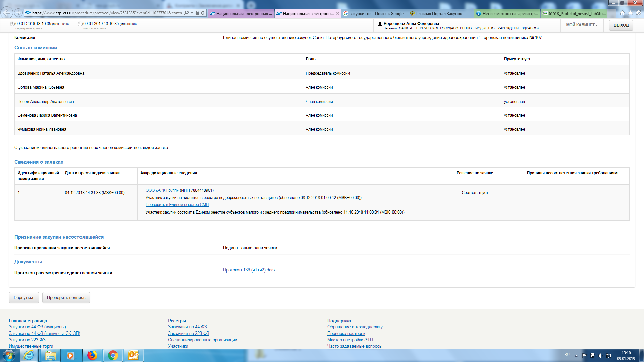Open the Поддержка footer heading link
This screenshot has width=644, height=362.
click(x=339, y=321)
